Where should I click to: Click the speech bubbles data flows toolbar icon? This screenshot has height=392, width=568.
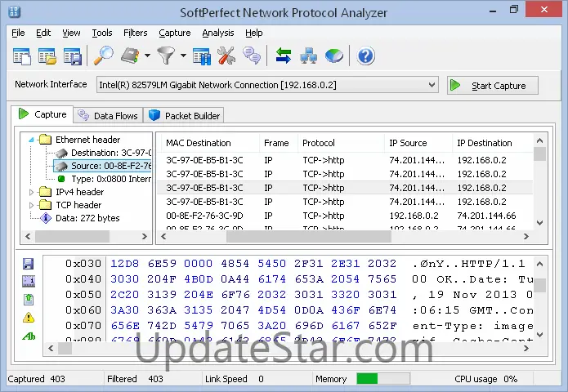(x=252, y=56)
